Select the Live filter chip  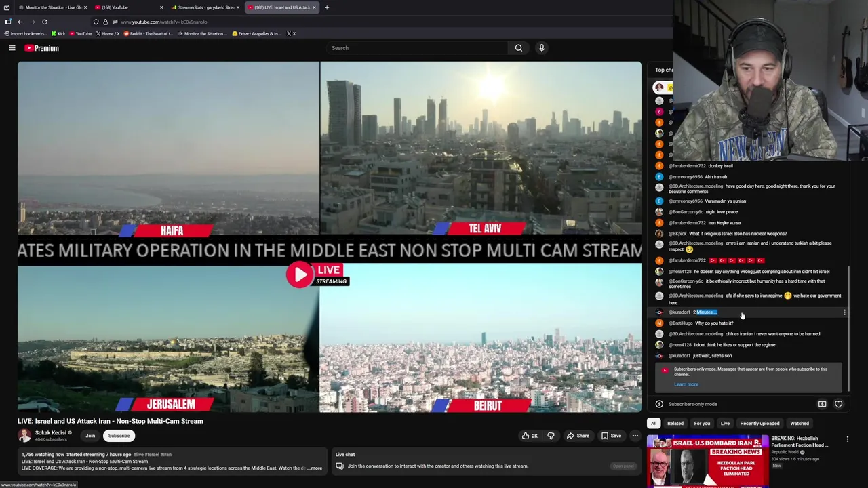tap(725, 424)
